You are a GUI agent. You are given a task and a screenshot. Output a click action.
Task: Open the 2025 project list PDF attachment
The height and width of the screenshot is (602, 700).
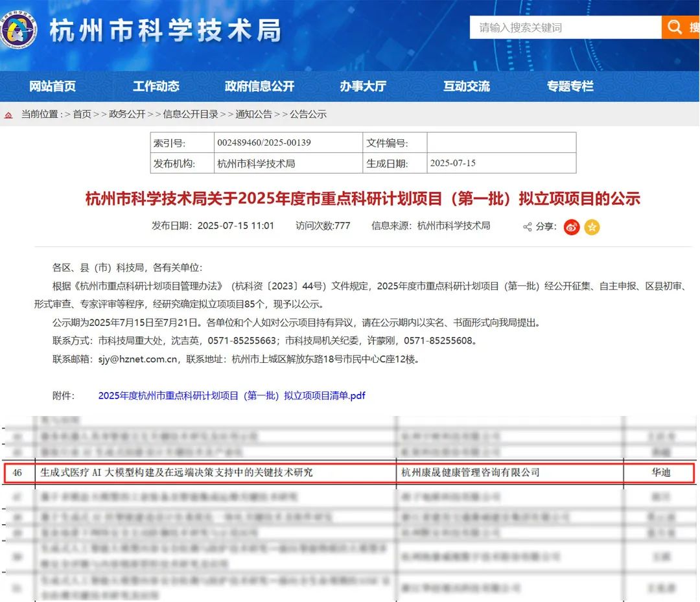[x=231, y=395]
